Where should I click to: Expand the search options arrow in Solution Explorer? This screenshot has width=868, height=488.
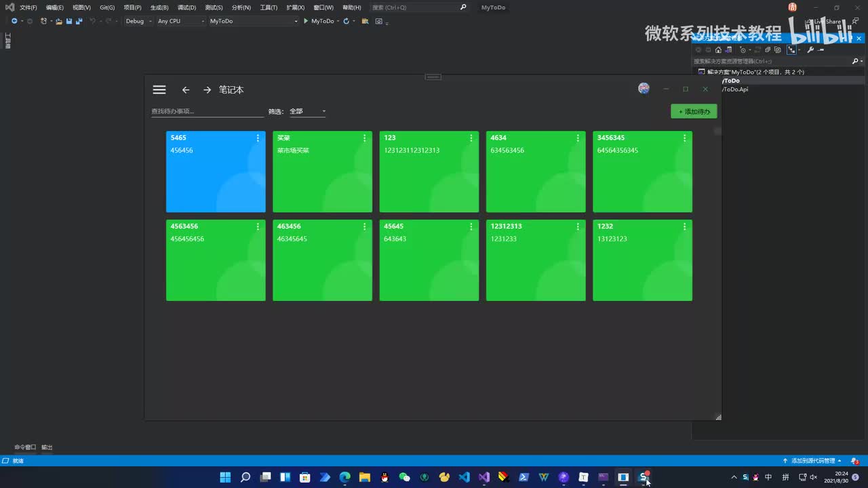click(861, 61)
